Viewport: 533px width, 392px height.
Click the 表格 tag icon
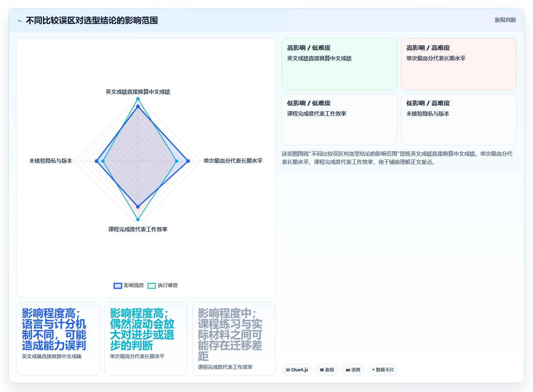(322, 370)
